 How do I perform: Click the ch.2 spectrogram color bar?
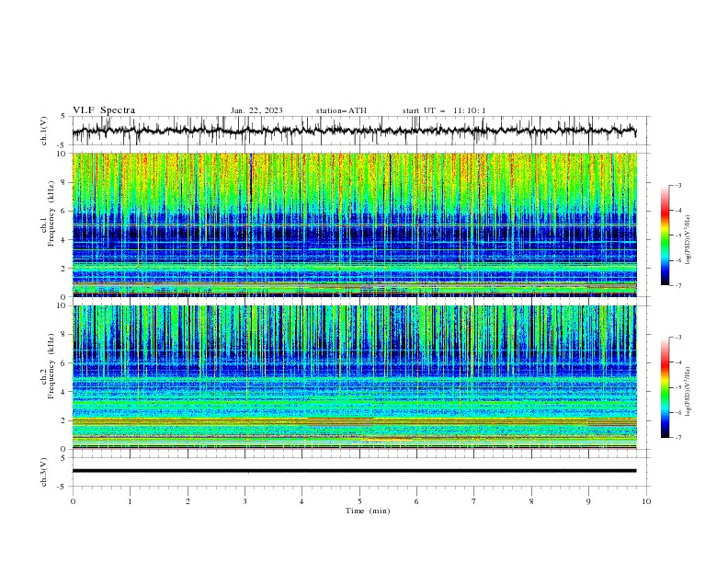(x=665, y=387)
